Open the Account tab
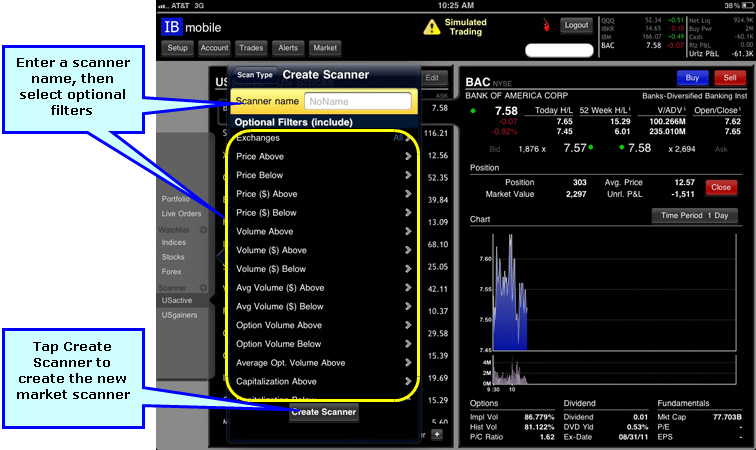The width and height of the screenshot is (756, 450). point(215,48)
